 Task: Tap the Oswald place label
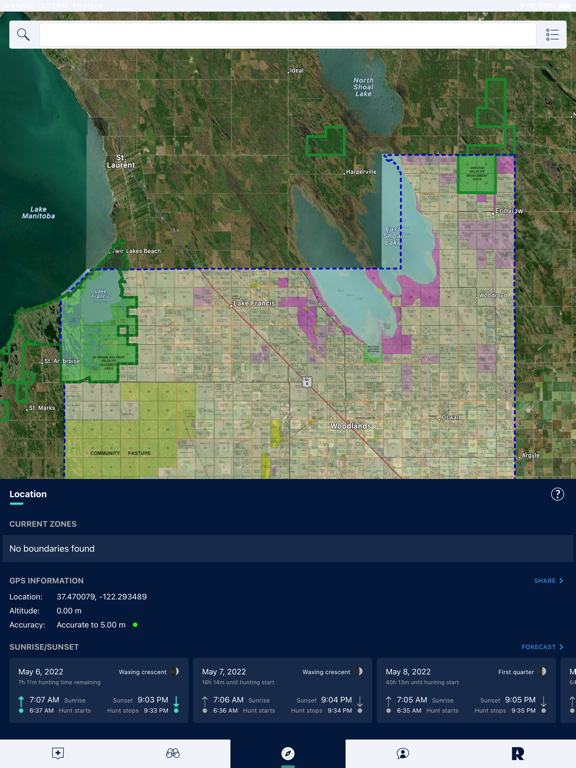click(x=452, y=417)
